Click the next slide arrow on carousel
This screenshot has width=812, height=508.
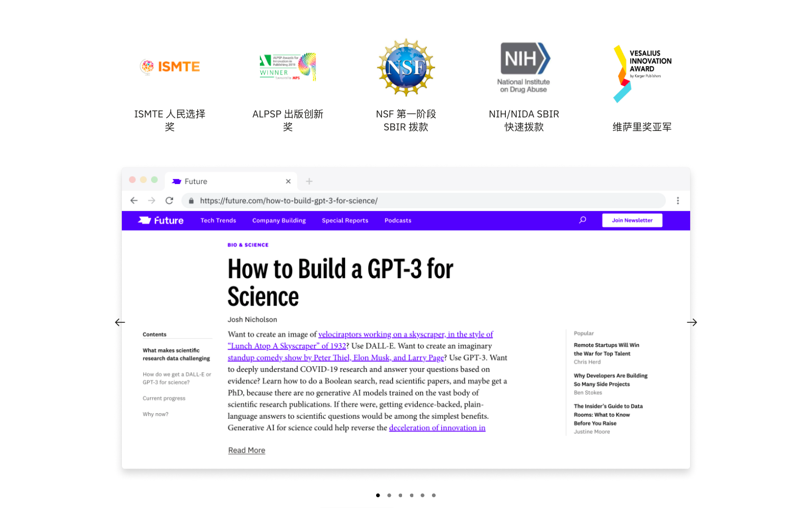tap(692, 322)
